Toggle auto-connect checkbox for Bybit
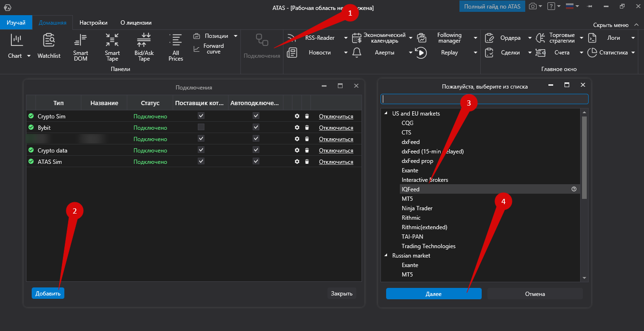Screen dimensions: 644x331 coord(256,127)
